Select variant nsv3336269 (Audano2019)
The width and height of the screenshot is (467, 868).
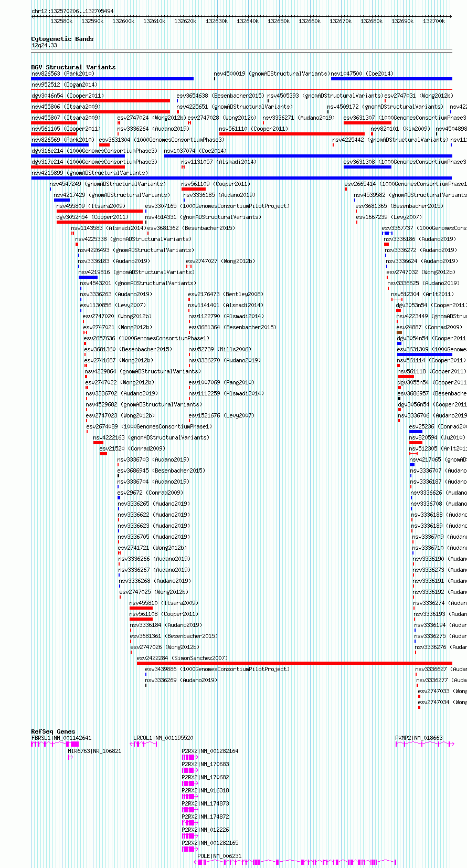pos(181,680)
